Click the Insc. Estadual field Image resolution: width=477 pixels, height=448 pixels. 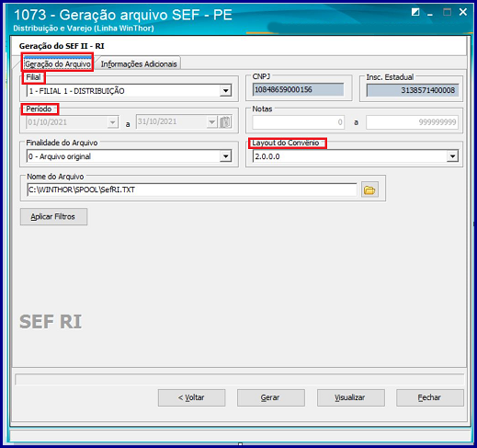[x=413, y=90]
